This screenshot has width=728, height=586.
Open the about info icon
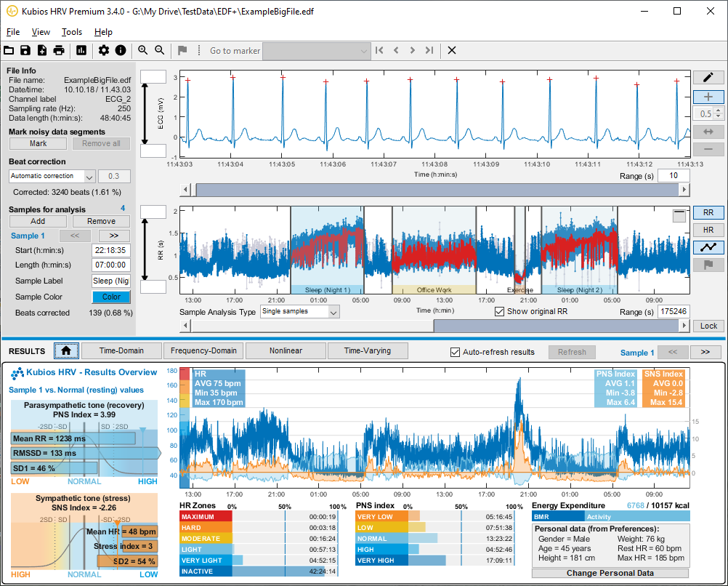121,50
